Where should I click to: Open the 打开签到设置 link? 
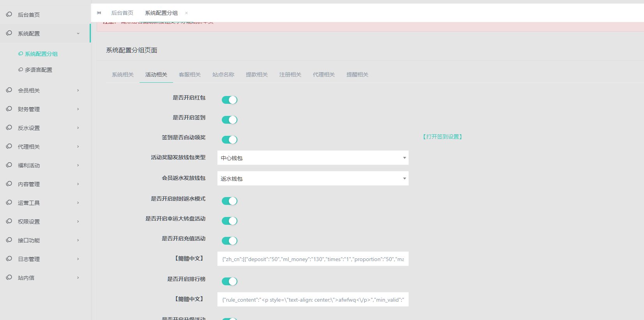[x=442, y=137]
